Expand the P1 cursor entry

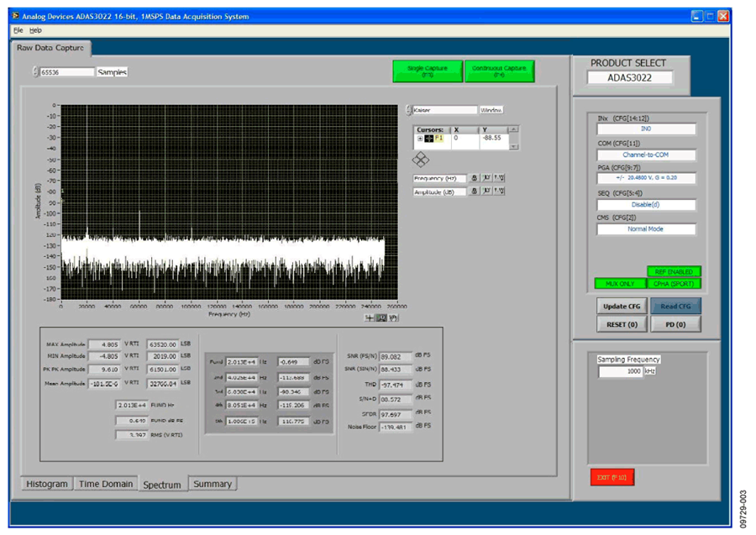pos(420,139)
